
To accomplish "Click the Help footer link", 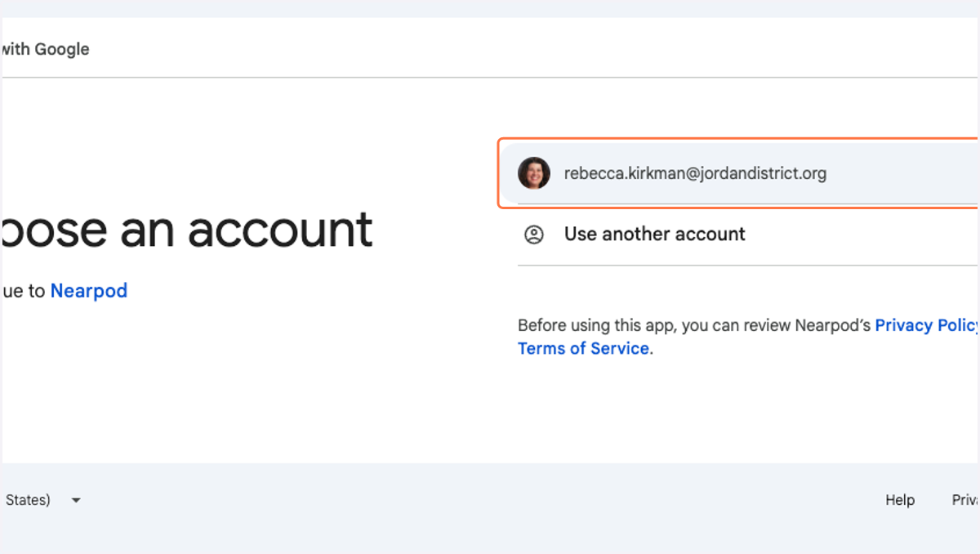I will coord(900,500).
